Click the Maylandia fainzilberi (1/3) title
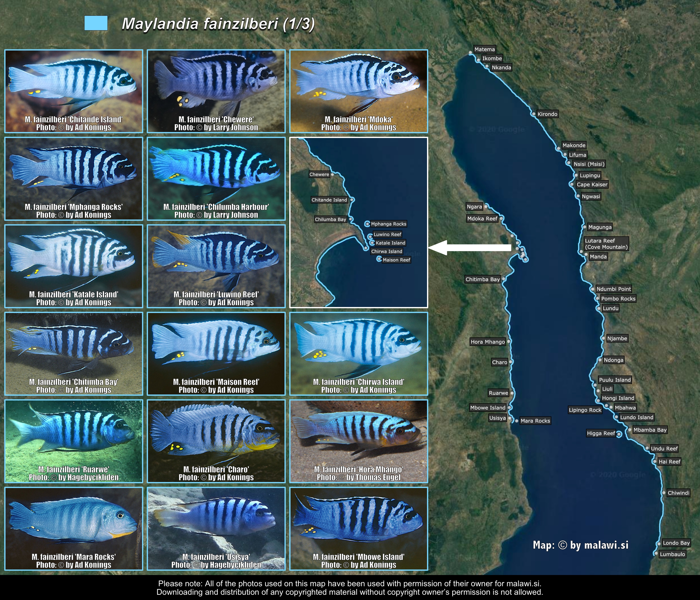The width and height of the screenshot is (700, 600). point(218,24)
